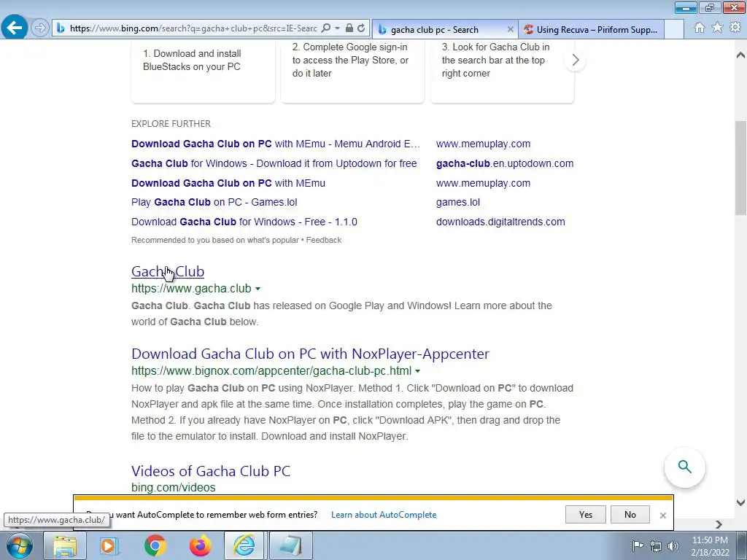Click the search magnifier in address bar
This screenshot has height=560, width=747.
click(x=326, y=28)
